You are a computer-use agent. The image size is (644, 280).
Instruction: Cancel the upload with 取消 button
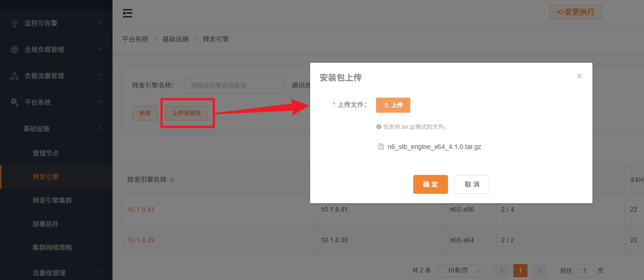click(472, 184)
